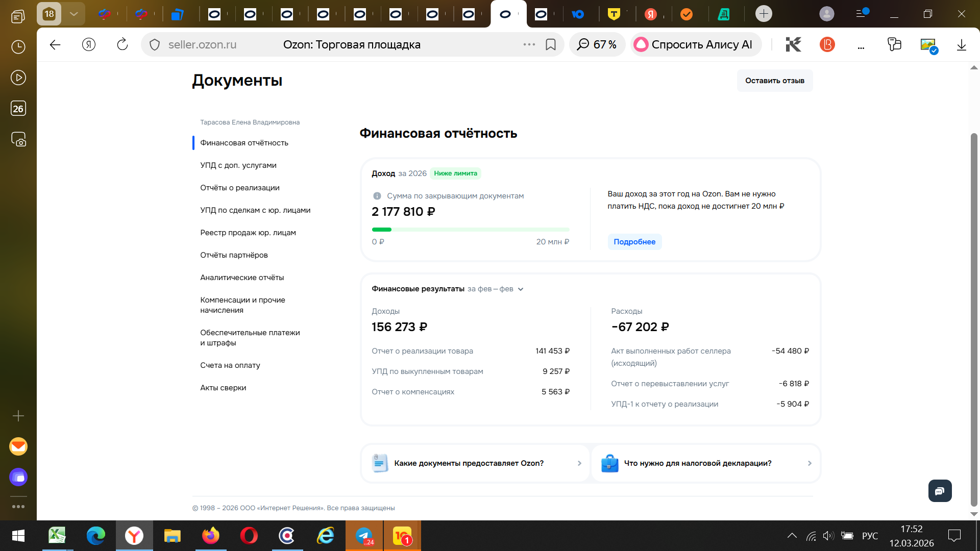980x551 pixels.
Task: Click the screenshot camera icon in sidebar
Action: click(18, 139)
